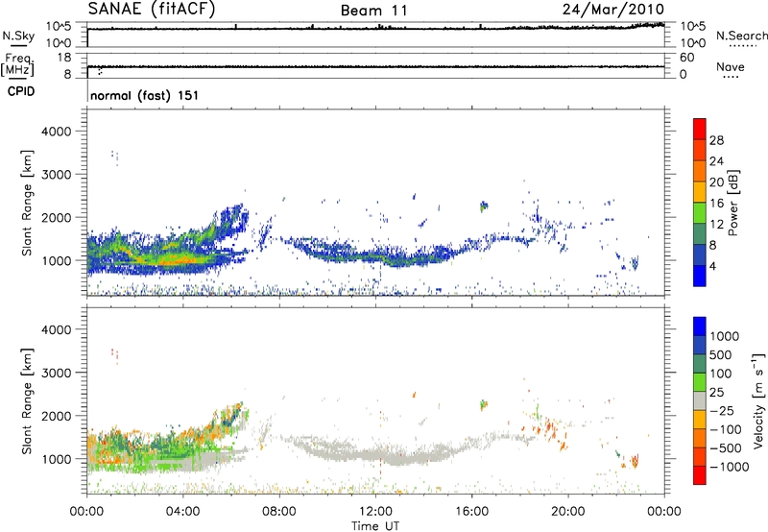Click the Beam 11 label
This screenshot has height=532, width=768.
(x=374, y=11)
